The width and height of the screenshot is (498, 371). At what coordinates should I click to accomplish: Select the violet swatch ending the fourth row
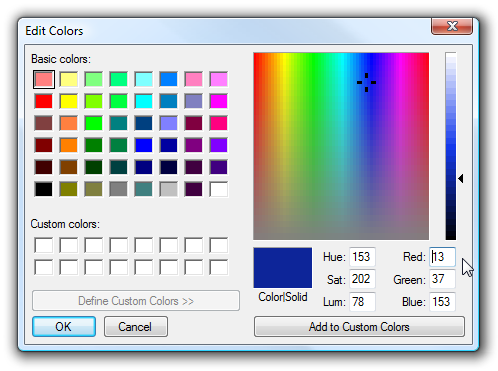[219, 145]
